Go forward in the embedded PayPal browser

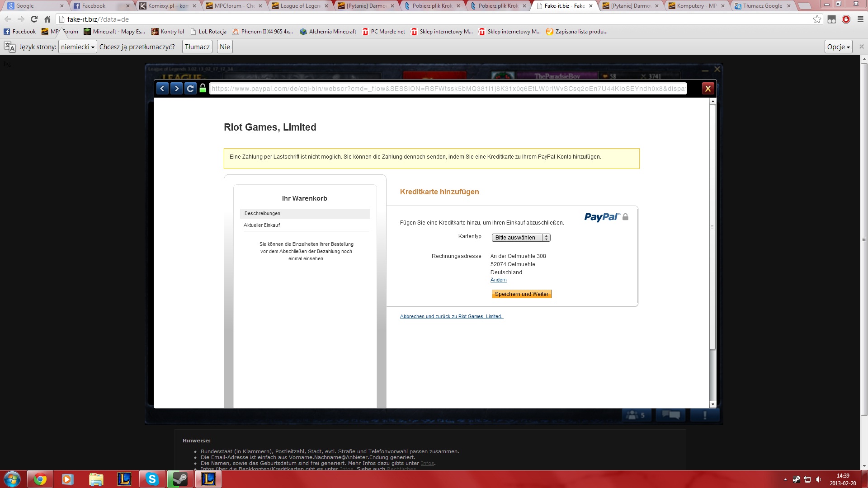[x=176, y=89]
